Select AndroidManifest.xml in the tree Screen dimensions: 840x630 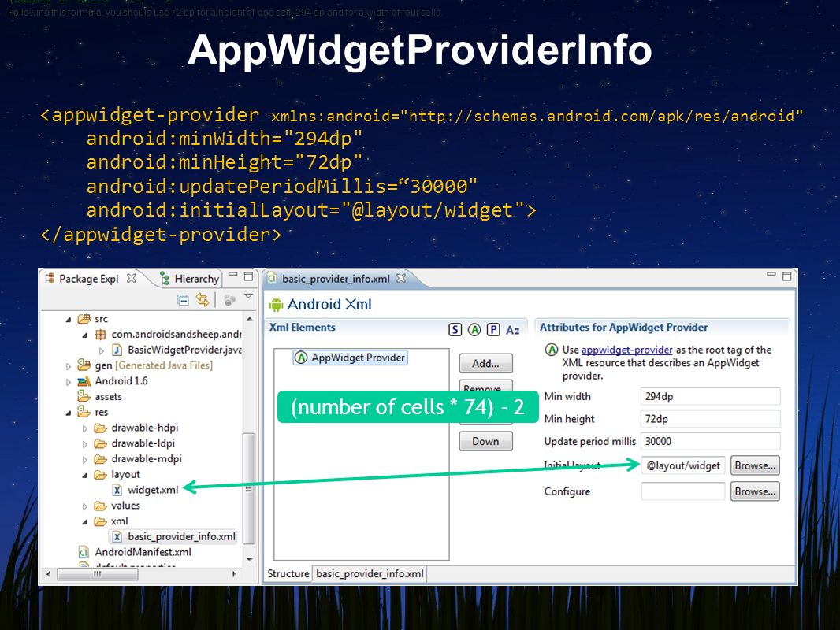pyautogui.click(x=143, y=552)
